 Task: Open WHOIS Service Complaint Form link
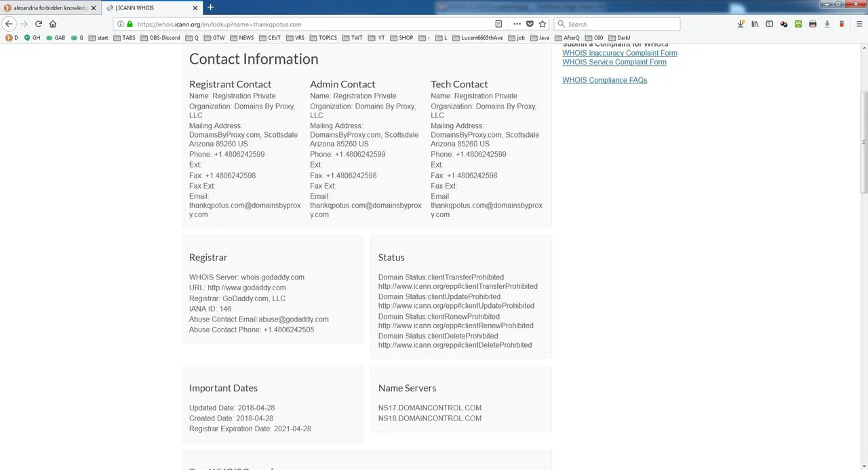click(614, 62)
